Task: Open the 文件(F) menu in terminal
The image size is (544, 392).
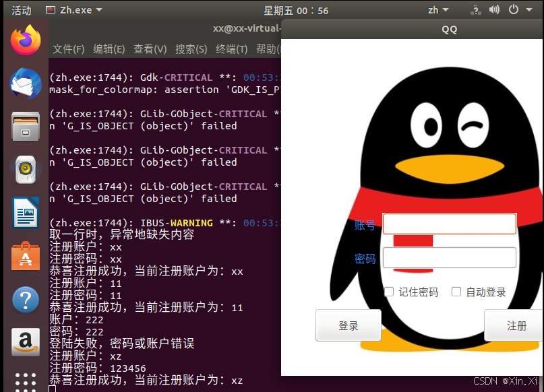Action: pyautogui.click(x=68, y=49)
